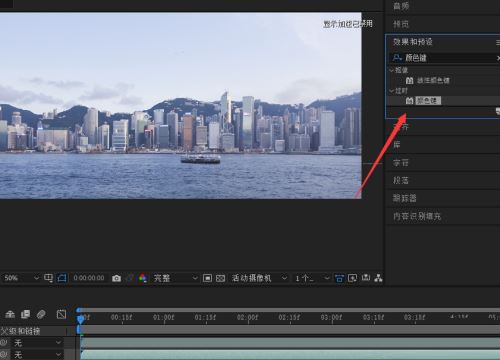Open the 库 panel tab
Screen dimensions: 500x360
[397, 144]
